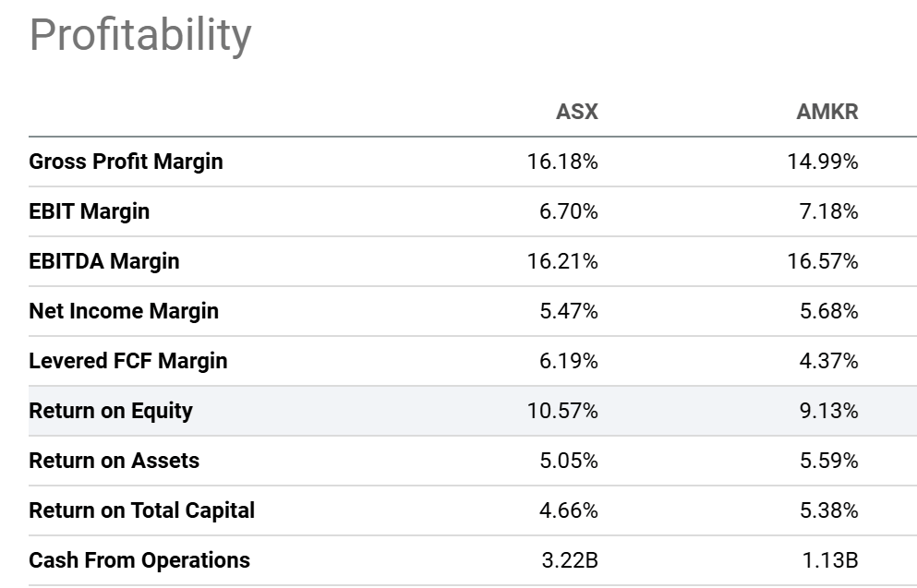Select the AMKR column header
The height and width of the screenshot is (588, 917).
tap(827, 113)
